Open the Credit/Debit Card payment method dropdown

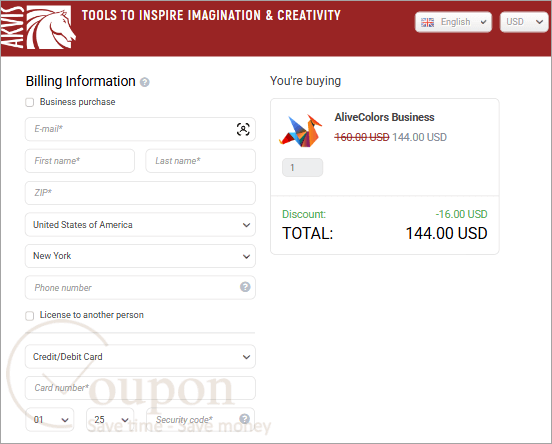(x=140, y=357)
